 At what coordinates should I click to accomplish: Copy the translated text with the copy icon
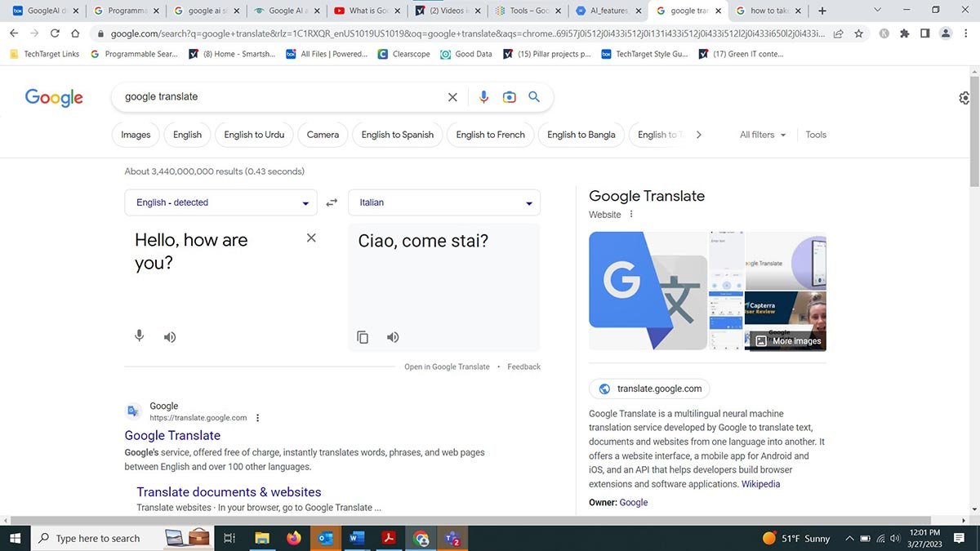362,336
